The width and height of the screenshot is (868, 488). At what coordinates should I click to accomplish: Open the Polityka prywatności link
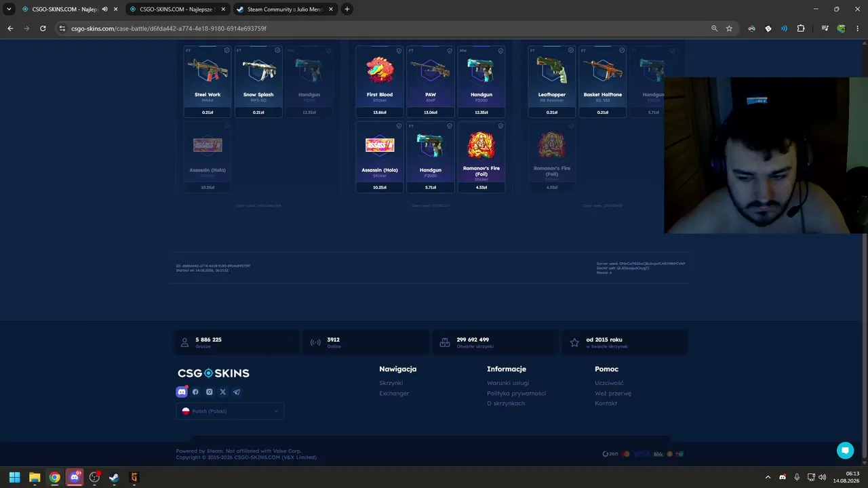coord(516,393)
